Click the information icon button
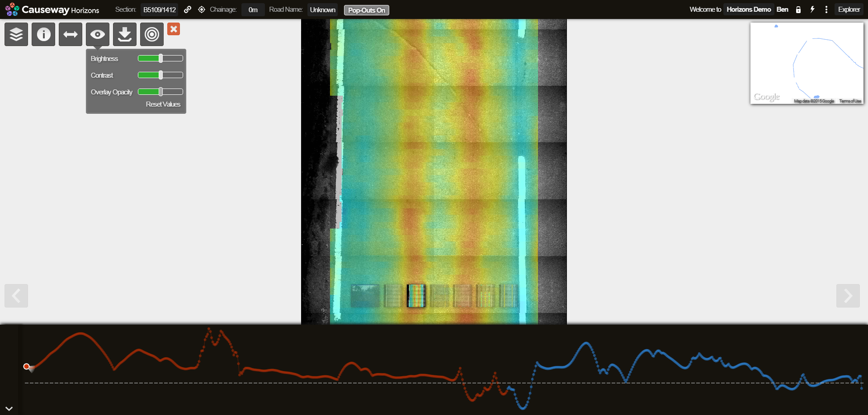Viewport: 868px width, 415px height. (x=43, y=34)
